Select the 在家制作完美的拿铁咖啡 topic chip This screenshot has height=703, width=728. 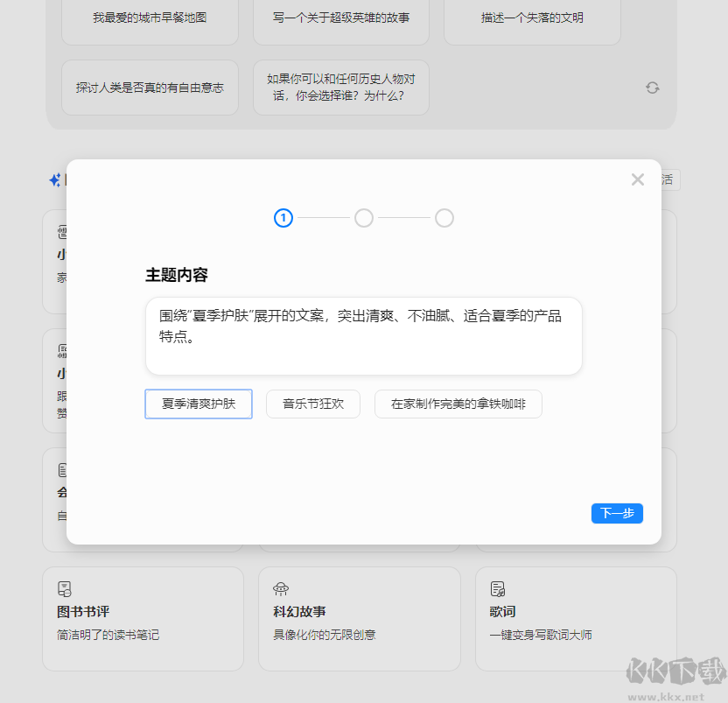(458, 404)
